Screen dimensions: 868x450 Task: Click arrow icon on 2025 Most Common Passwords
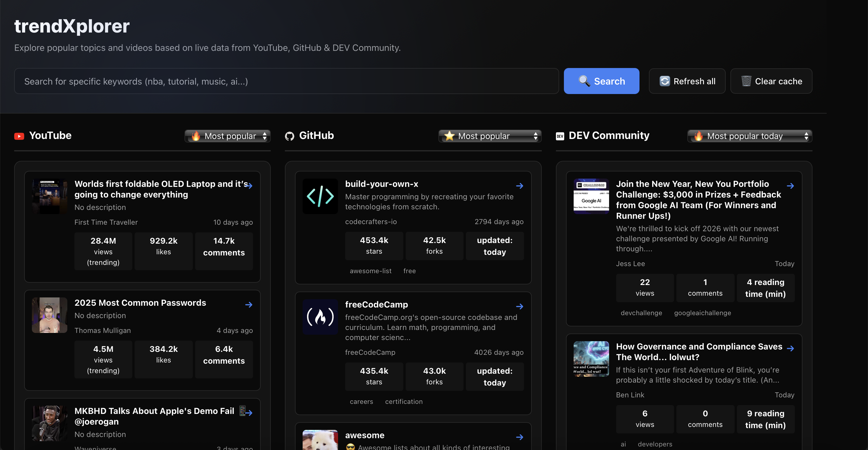[x=249, y=305]
